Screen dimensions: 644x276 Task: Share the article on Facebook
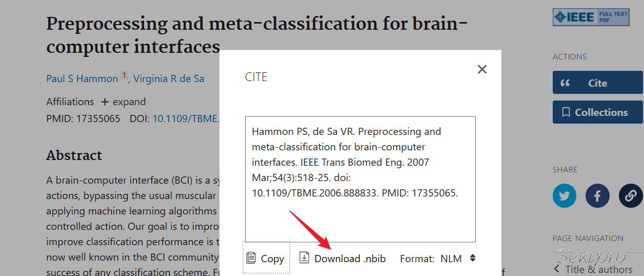[x=597, y=195]
